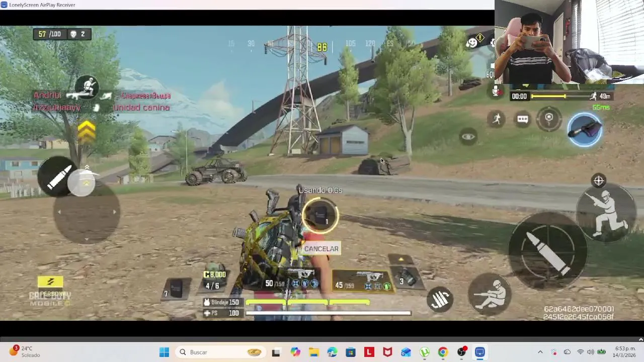The height and width of the screenshot is (362, 644).
Task: Tap the 'Unidad canina' kill feed text
Action: click(141, 108)
